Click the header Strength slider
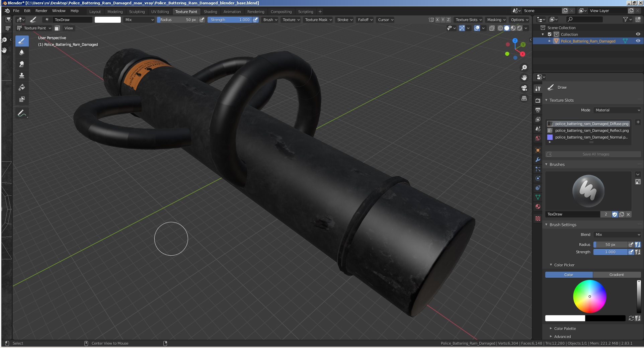644x348 pixels. 230,20
